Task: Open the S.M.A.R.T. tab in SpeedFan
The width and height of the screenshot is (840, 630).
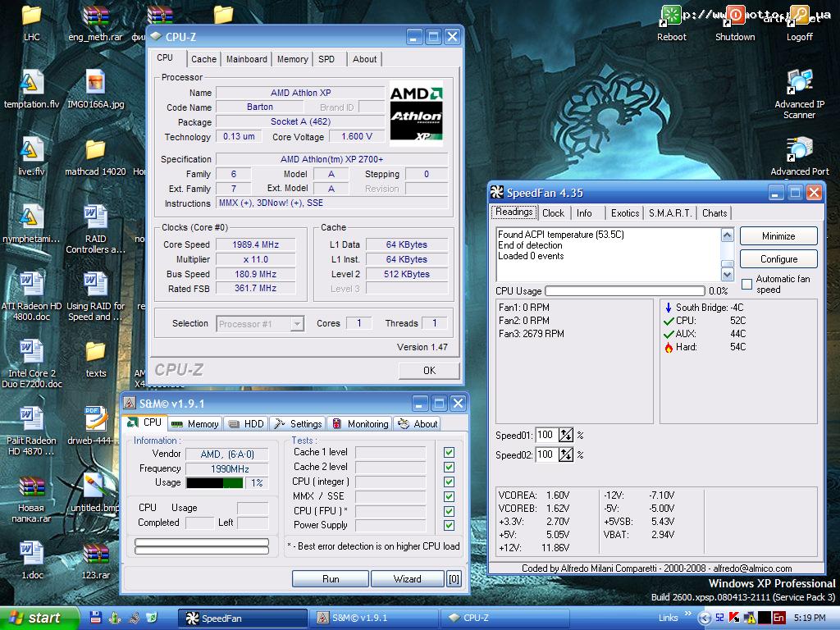Action: pos(669,213)
